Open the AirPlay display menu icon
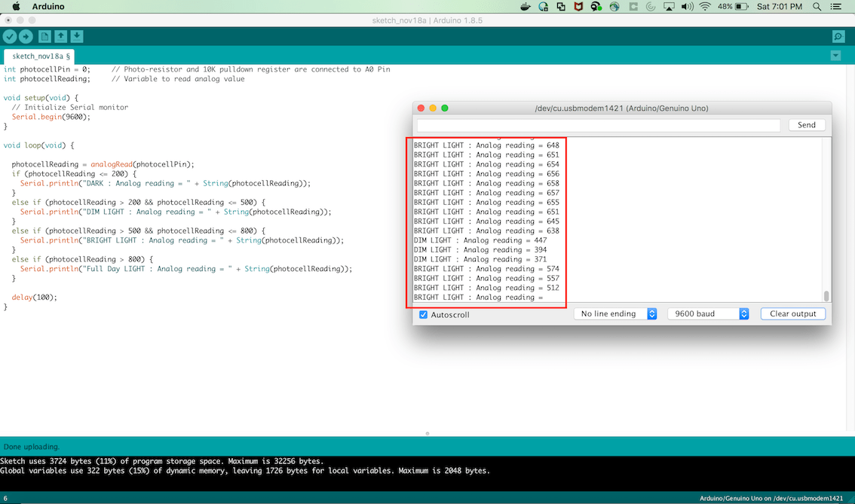Screen dimensions: 855x504 pos(669,7)
